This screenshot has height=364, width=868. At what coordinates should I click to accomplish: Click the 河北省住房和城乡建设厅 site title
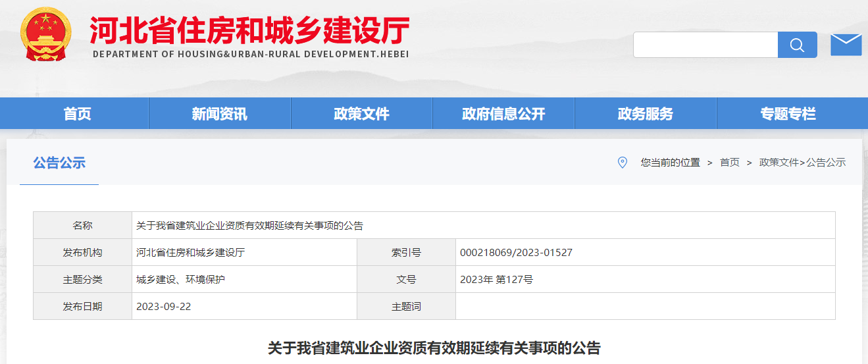249,30
